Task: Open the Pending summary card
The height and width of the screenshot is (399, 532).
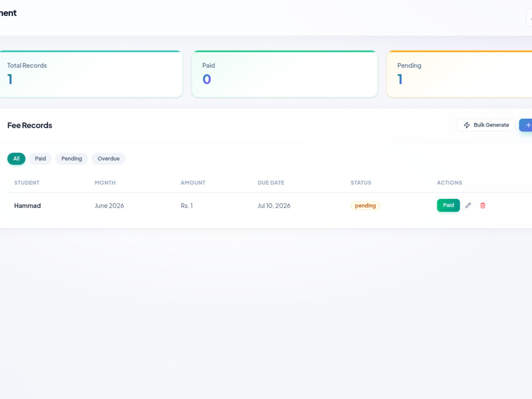Action: point(460,74)
